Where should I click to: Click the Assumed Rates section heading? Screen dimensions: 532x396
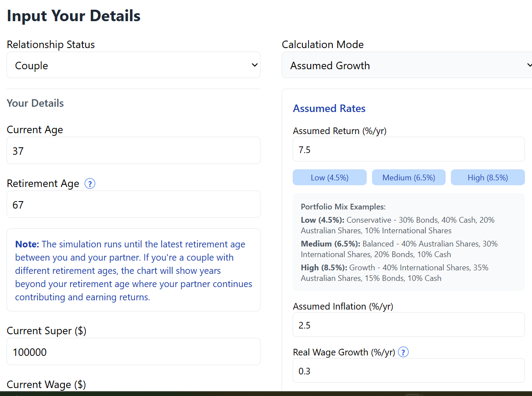[x=329, y=108]
